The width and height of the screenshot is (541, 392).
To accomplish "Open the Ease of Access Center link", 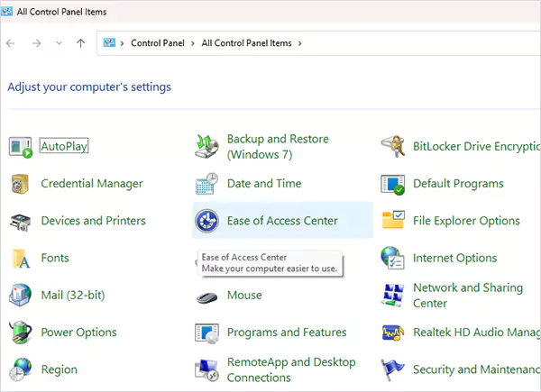I will click(x=282, y=221).
